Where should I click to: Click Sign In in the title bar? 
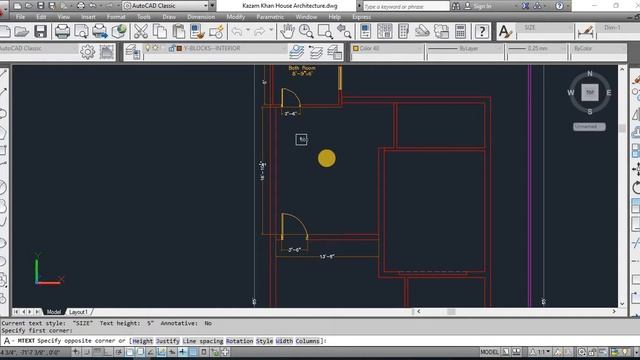[x=482, y=6]
